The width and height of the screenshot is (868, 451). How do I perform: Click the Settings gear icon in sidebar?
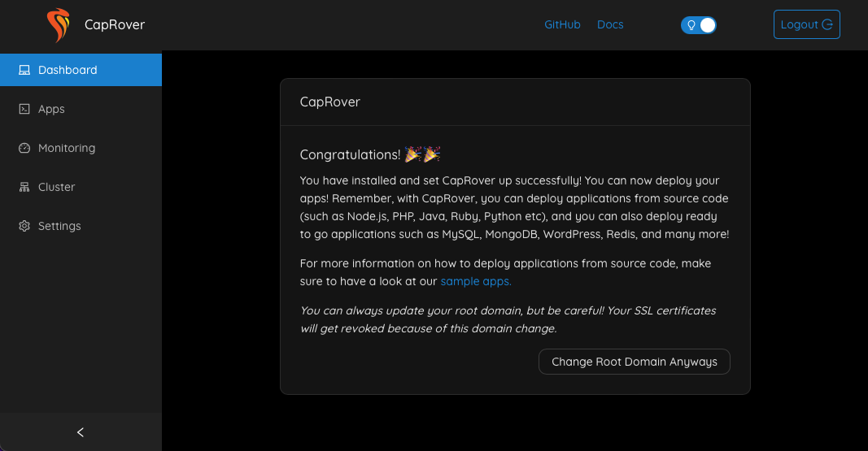(x=24, y=226)
